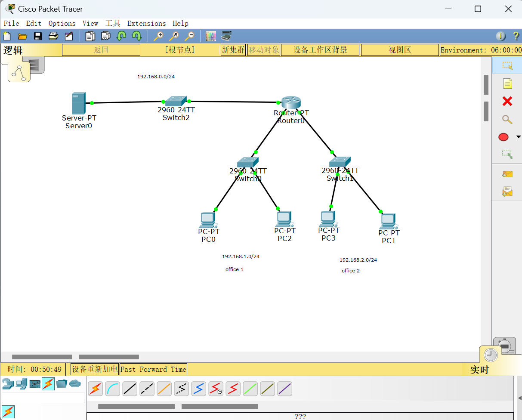Pick automatic connection lightning cable
The image size is (522, 420).
96,389
